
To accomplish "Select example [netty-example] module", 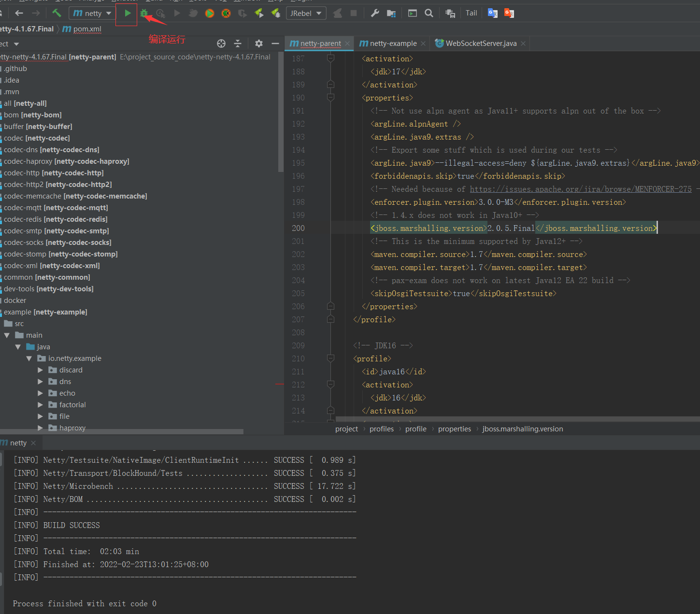I will [45, 312].
